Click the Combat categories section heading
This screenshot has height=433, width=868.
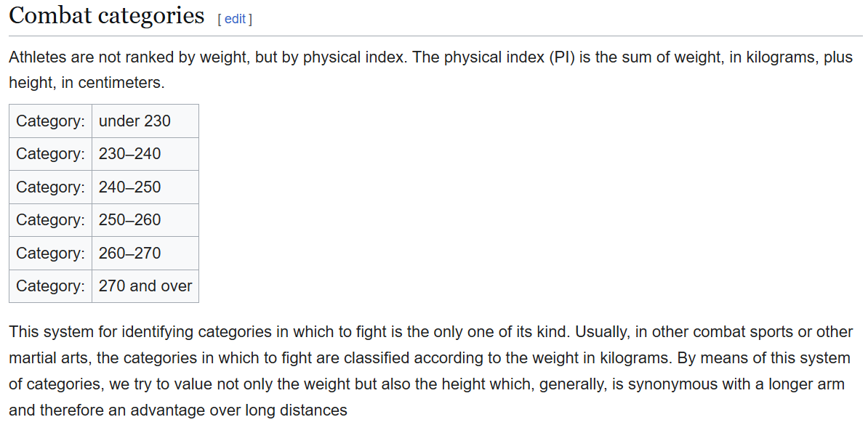(x=107, y=15)
